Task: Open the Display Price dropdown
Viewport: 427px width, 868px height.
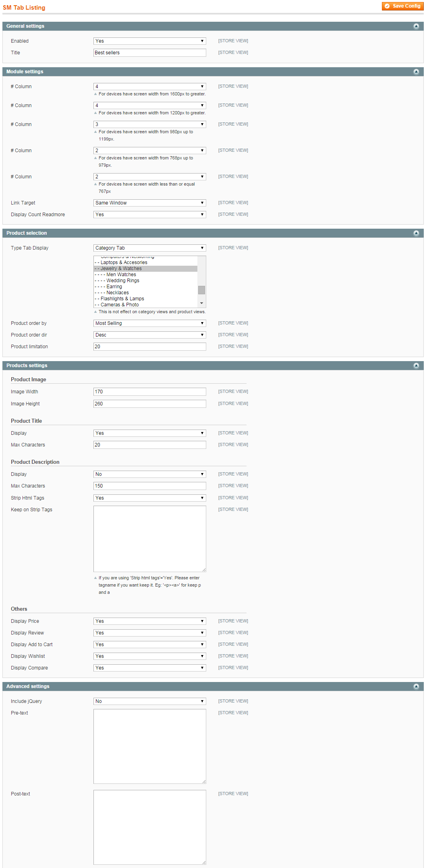Action: (150, 621)
